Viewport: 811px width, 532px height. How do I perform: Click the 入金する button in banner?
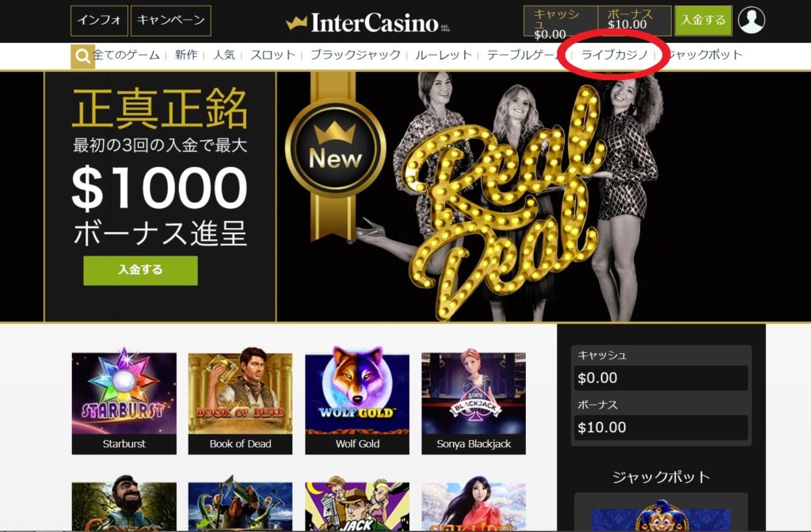point(141,271)
